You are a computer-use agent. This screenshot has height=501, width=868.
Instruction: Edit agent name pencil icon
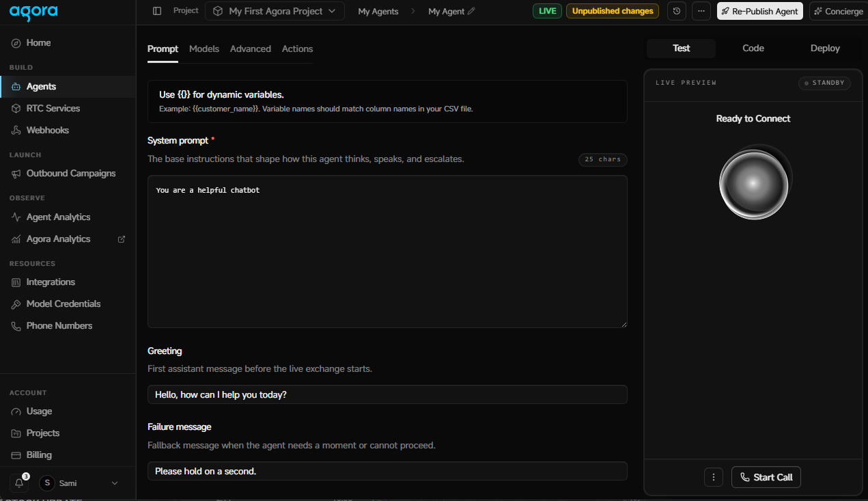tap(471, 12)
